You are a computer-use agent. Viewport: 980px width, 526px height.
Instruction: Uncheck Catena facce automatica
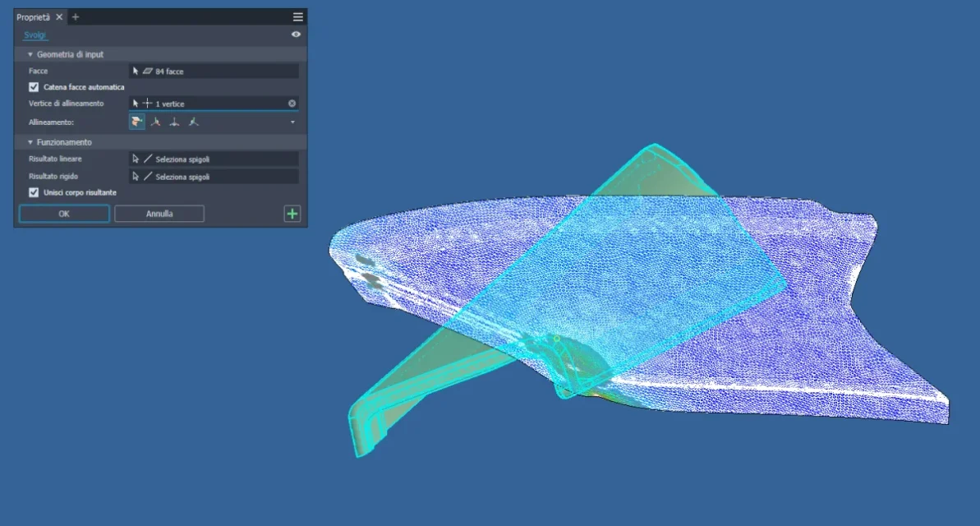click(34, 87)
